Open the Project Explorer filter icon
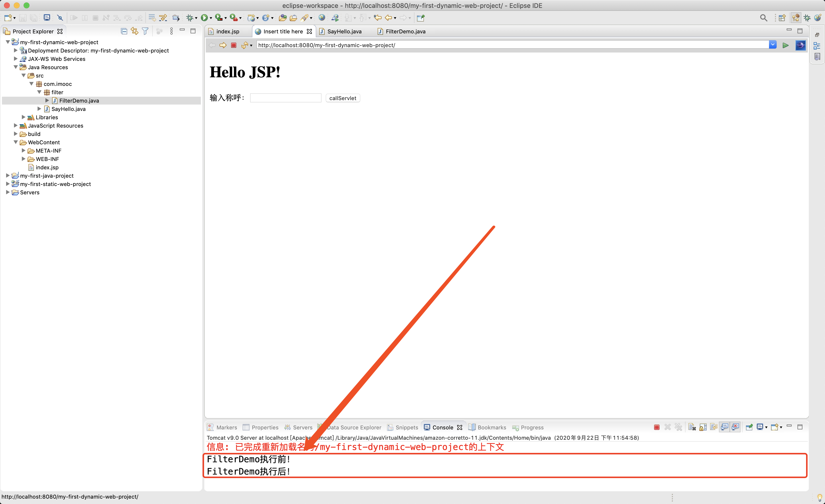Image resolution: width=825 pixels, height=504 pixels. tap(145, 31)
